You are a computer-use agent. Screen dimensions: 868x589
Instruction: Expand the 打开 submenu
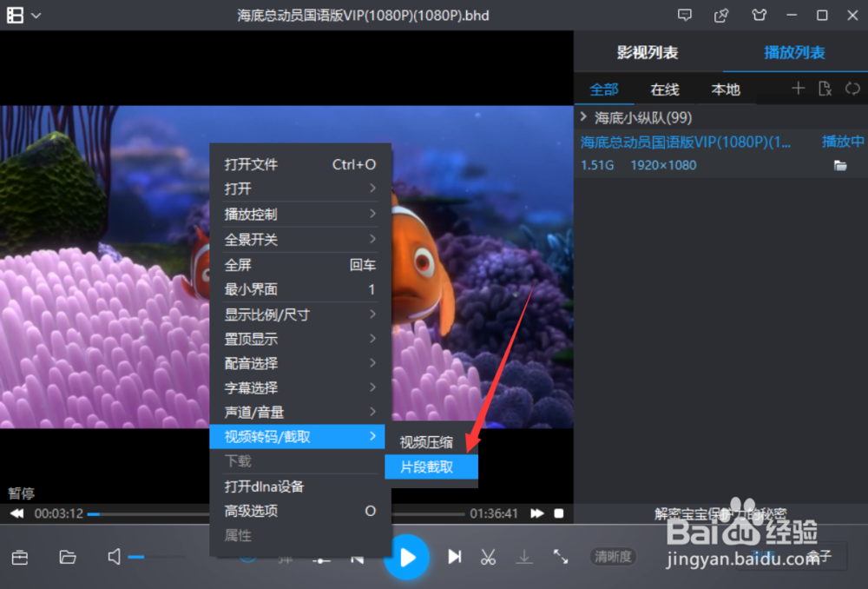(300, 189)
